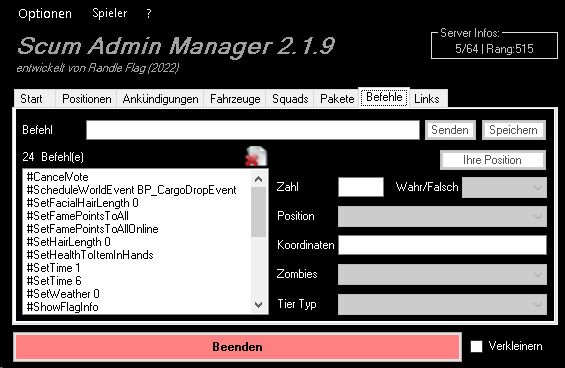Expand the Tier Typ dropdown
Image resolution: width=565 pixels, height=368 pixels.
pyautogui.click(x=442, y=304)
